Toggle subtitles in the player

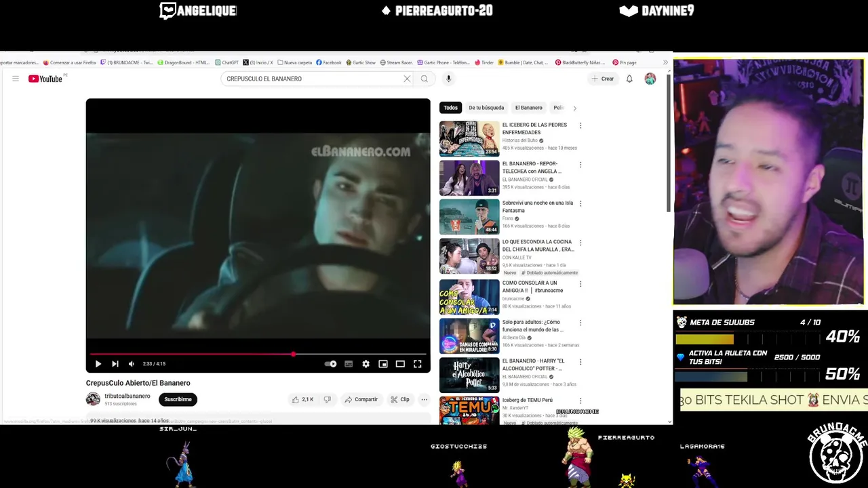pyautogui.click(x=349, y=364)
